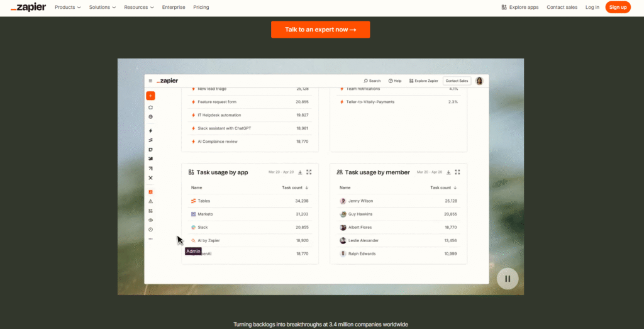The width and height of the screenshot is (644, 329).
Task: Click the lightning bolt Zaps icon in sidebar
Action: click(150, 131)
